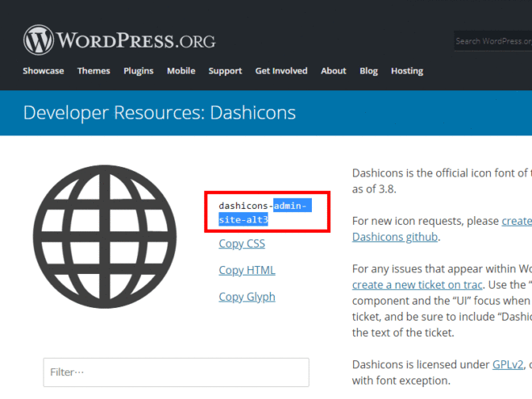Click the dashicons-admin-site-alt3 class name text
Viewport: 532px width, 399px height.
coord(264,212)
